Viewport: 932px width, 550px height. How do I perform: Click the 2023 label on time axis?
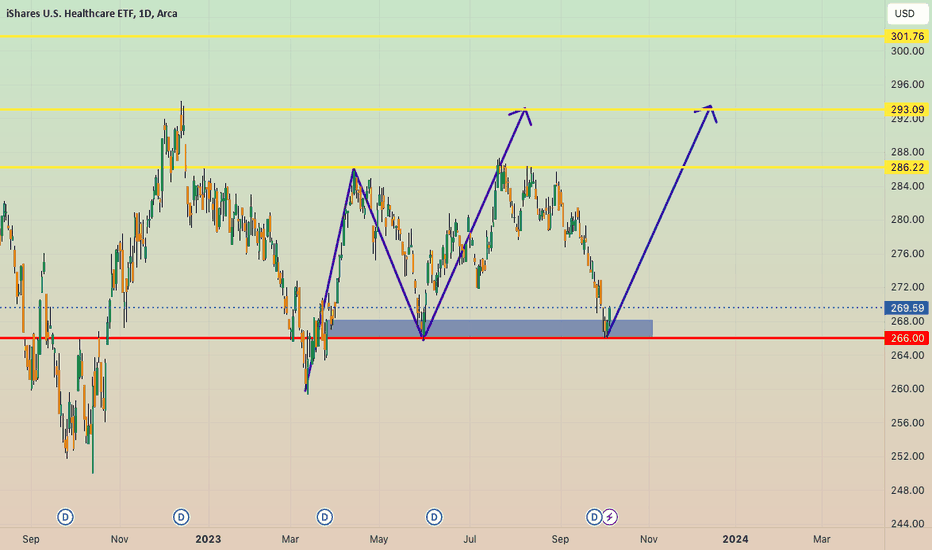tap(208, 539)
